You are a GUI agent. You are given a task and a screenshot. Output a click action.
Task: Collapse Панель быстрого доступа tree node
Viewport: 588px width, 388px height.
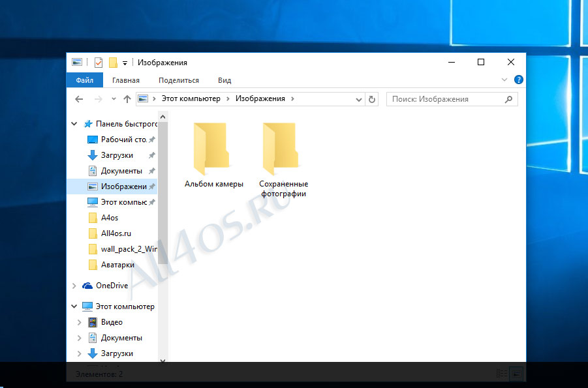[74, 124]
